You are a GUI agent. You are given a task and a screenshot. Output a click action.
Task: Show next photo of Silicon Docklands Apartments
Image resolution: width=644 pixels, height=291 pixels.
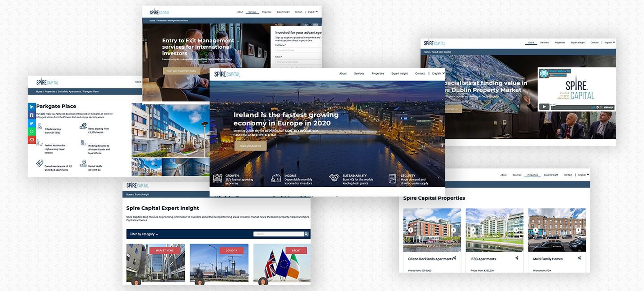453,230
